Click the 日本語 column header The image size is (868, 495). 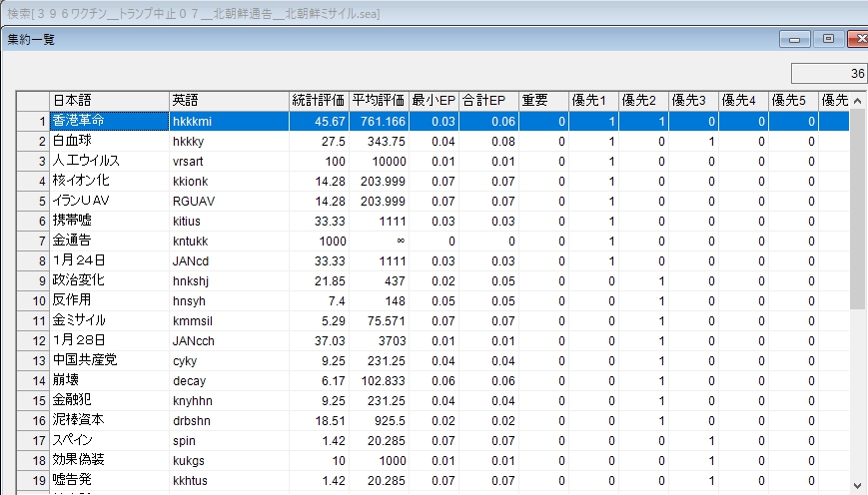click(109, 101)
